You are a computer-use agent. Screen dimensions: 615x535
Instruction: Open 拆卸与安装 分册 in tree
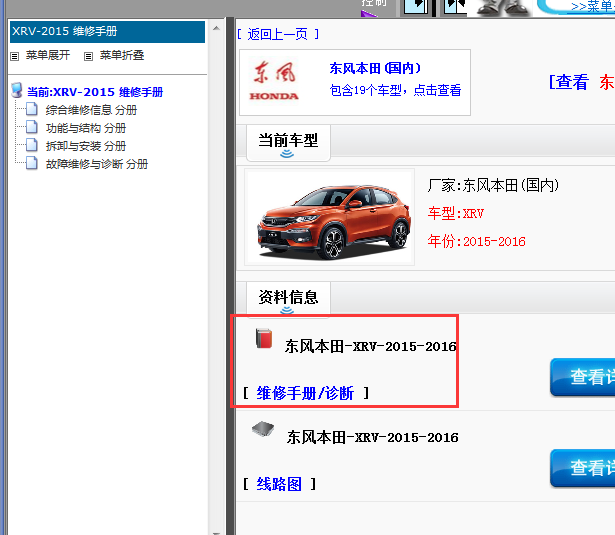click(x=86, y=146)
